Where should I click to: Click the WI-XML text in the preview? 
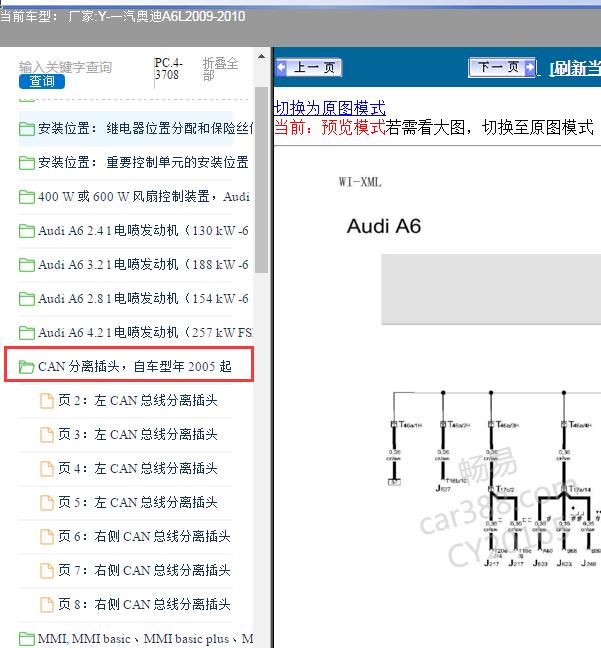tap(360, 182)
